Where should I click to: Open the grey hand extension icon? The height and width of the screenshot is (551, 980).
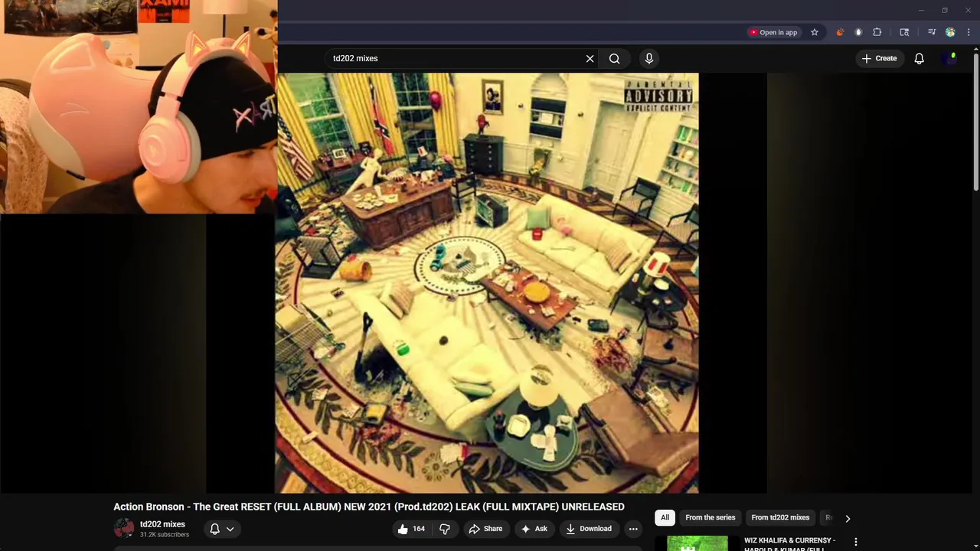(x=858, y=32)
